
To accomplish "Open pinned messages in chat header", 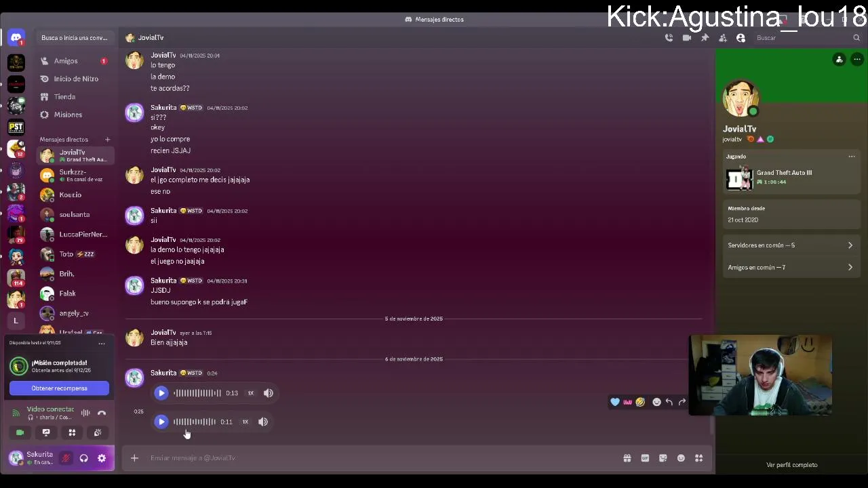I will point(705,38).
